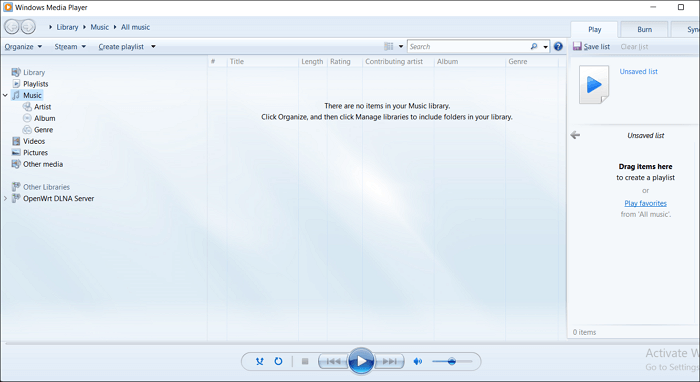Expand breadcrumb arrow before Library

click(50, 27)
